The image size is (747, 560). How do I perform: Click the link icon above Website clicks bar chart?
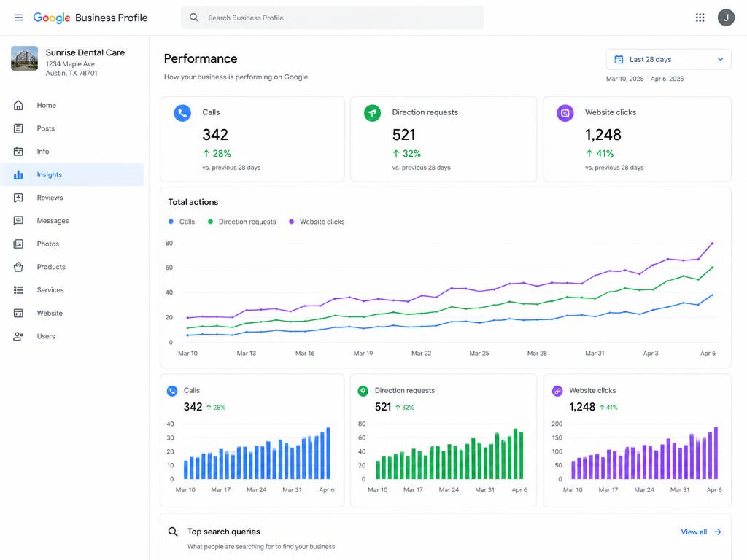pyautogui.click(x=557, y=391)
